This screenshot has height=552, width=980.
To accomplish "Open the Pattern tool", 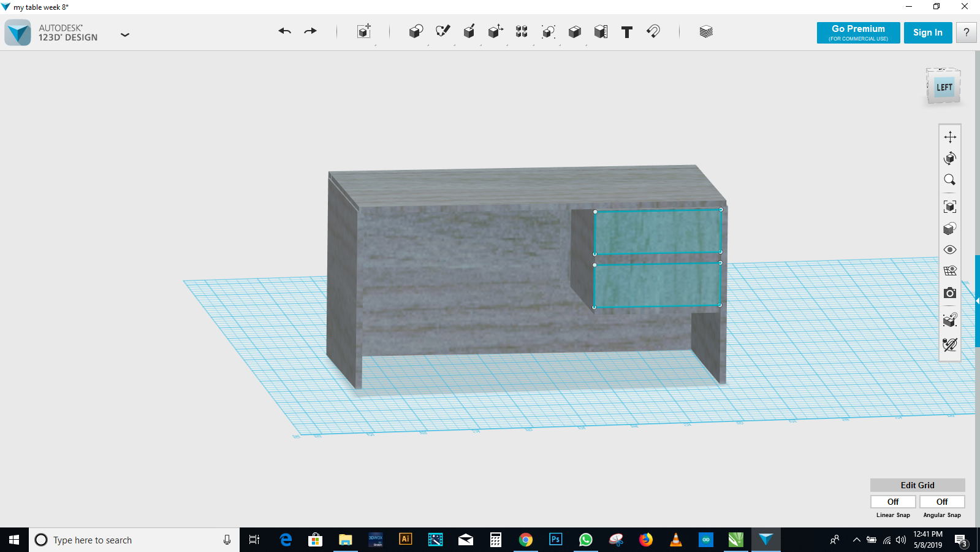I will pos(522,32).
